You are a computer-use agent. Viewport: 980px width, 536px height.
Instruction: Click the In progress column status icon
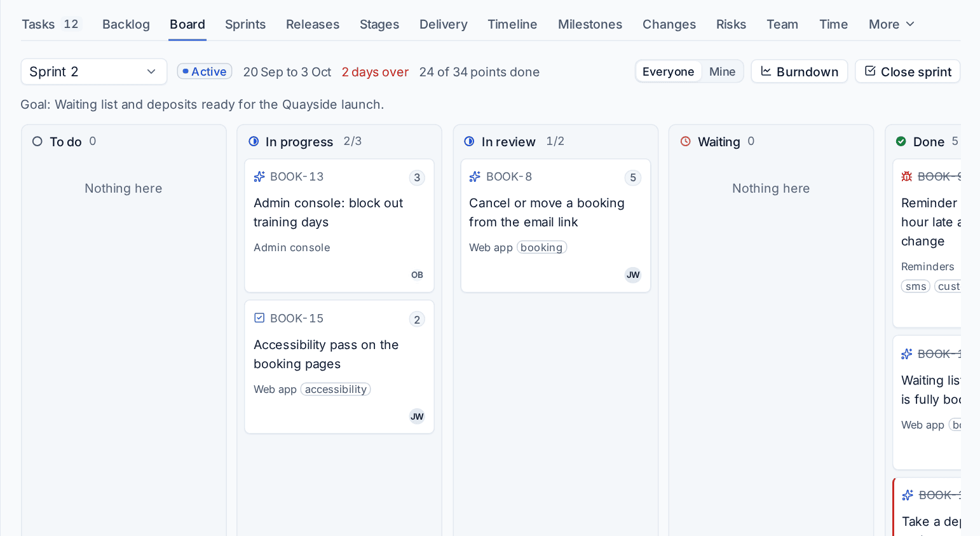coord(254,142)
